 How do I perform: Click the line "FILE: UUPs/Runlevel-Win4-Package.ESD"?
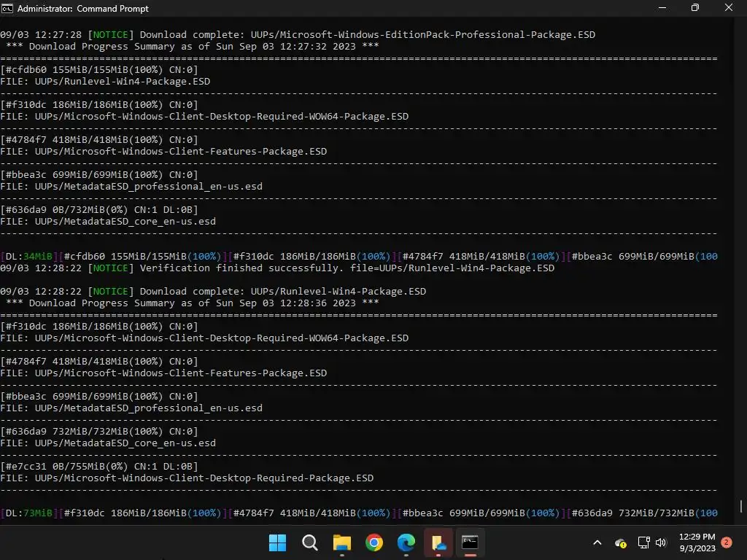pos(105,82)
